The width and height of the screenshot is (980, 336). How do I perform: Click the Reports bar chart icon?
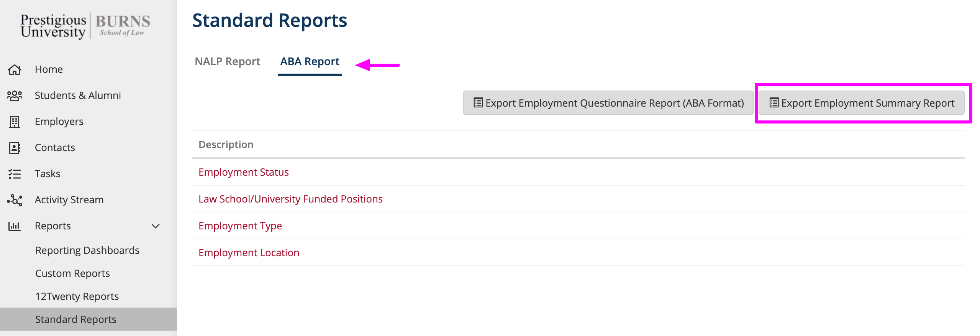point(15,226)
